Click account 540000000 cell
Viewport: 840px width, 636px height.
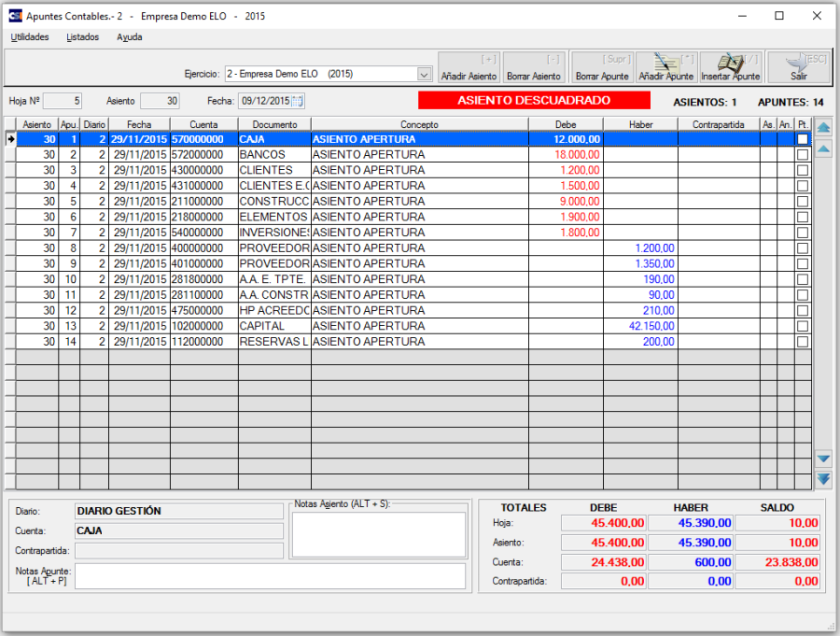point(203,233)
